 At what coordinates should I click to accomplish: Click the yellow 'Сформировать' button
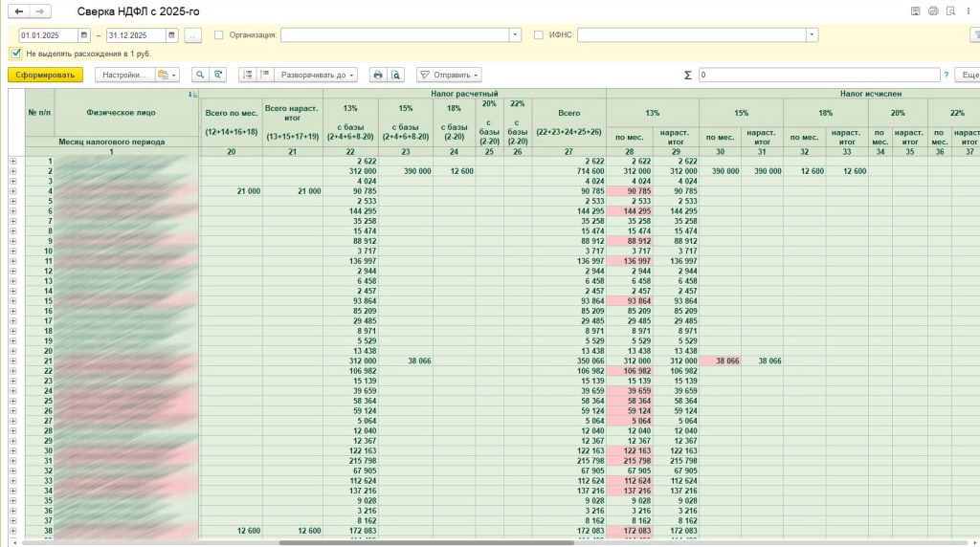45,75
